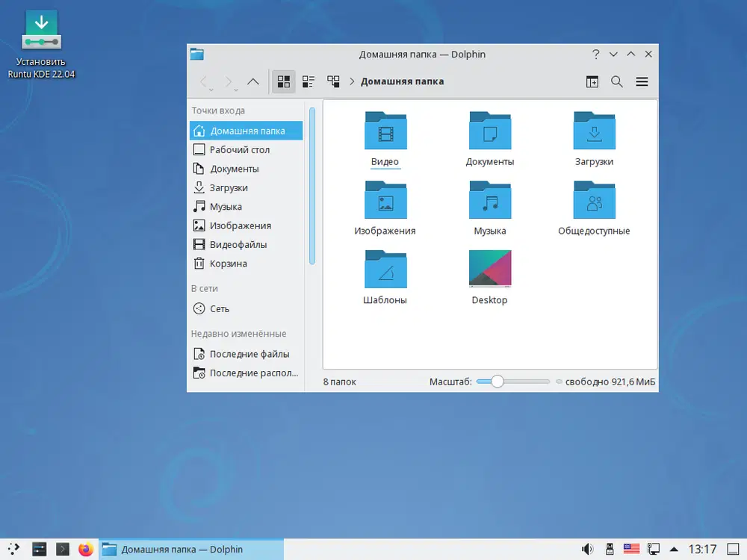
Task: Open the system settings icon in the taskbar
Action: 39,549
